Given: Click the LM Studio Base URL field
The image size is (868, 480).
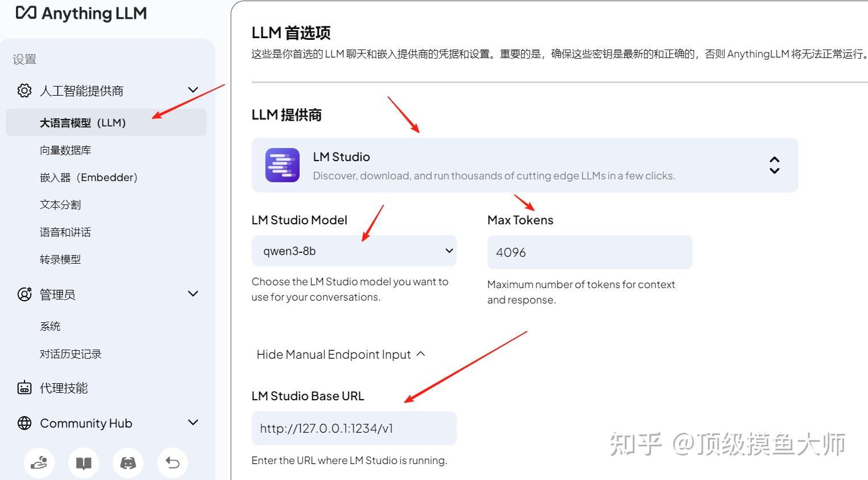Looking at the screenshot, I should (x=354, y=428).
